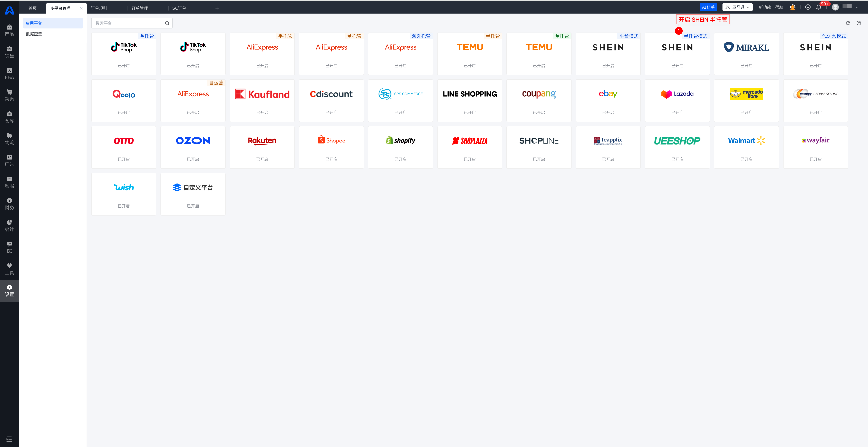Open the SPS Commerce platform card

pyautogui.click(x=400, y=101)
